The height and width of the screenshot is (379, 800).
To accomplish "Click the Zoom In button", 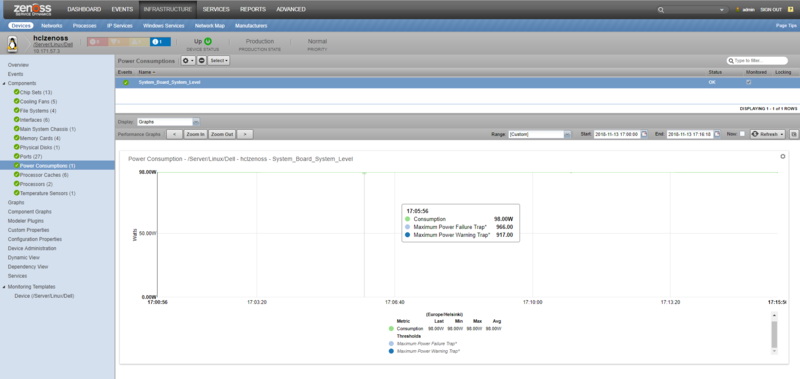I will pos(195,134).
